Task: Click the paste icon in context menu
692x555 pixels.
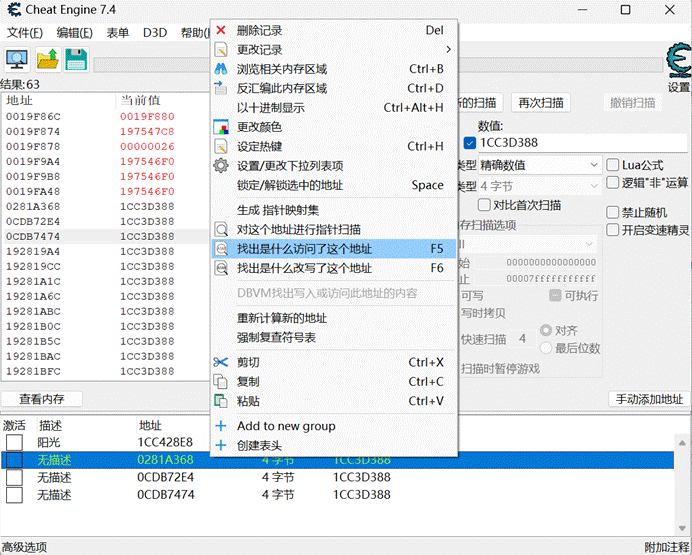Action: point(221,401)
